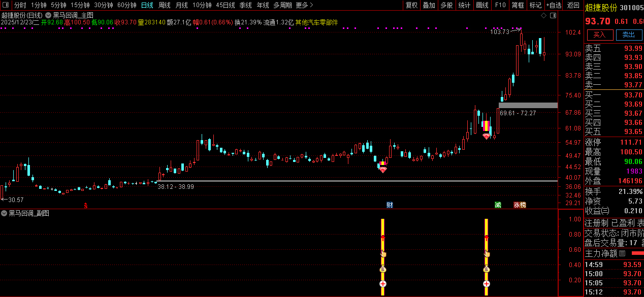Toggle the left sidebar panel icon
Viewport: 644px width, 297px height.
[x=5, y=5]
